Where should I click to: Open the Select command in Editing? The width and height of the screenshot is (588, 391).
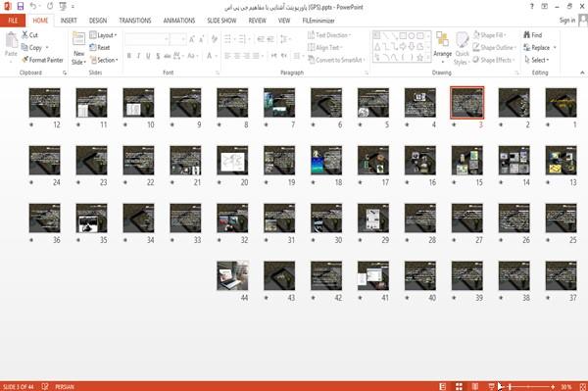click(x=537, y=60)
